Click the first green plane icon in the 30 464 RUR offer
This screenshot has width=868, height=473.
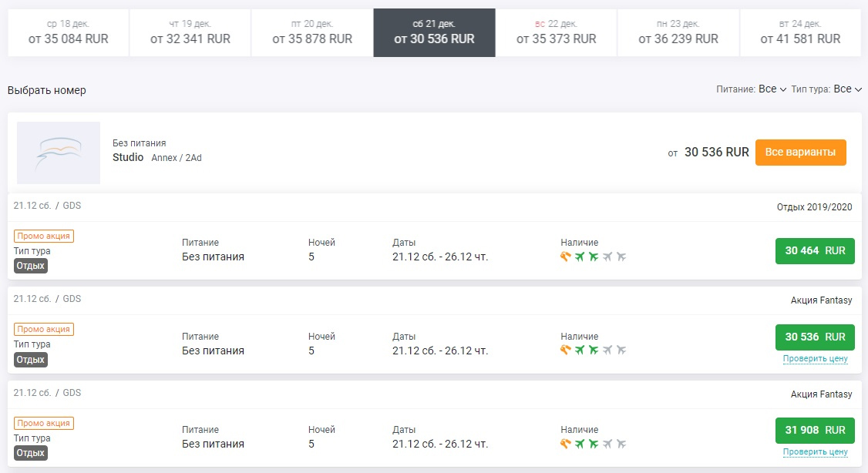(x=580, y=257)
